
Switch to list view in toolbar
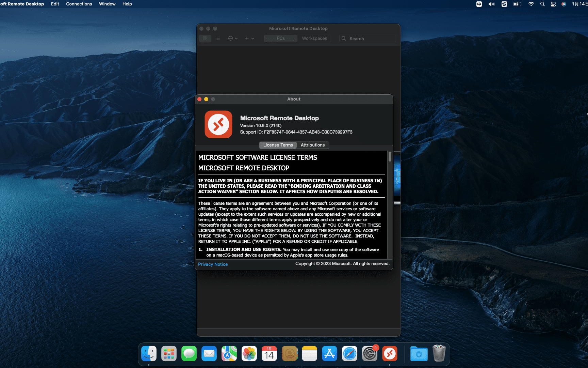(x=218, y=39)
